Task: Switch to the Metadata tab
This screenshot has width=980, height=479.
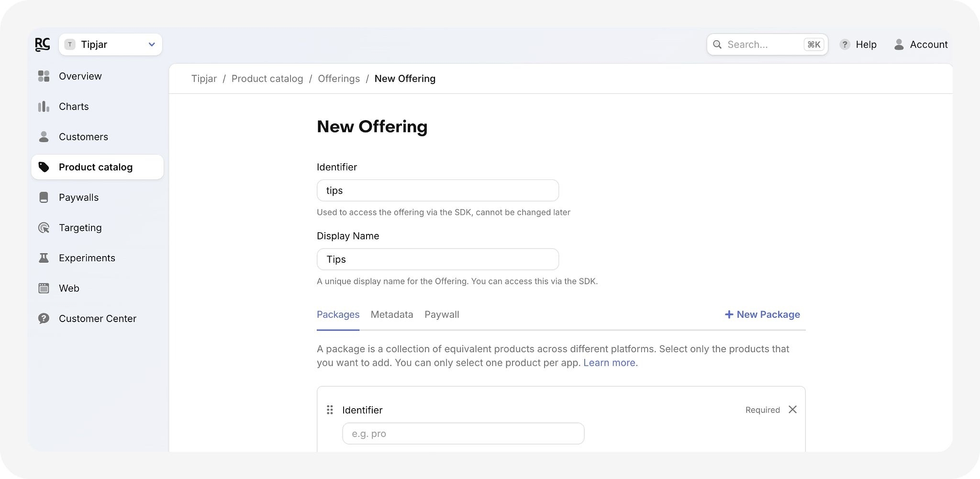Action: 392,314
